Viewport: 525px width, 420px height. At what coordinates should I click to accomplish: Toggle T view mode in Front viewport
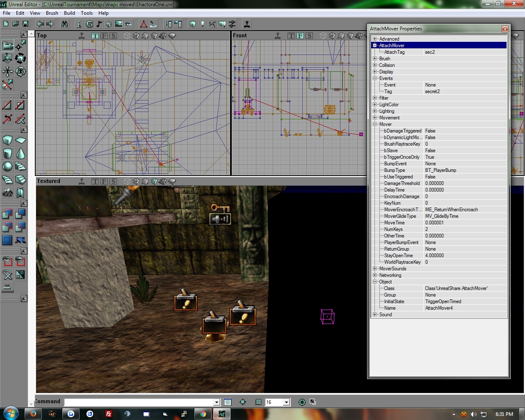pyautogui.click(x=291, y=36)
